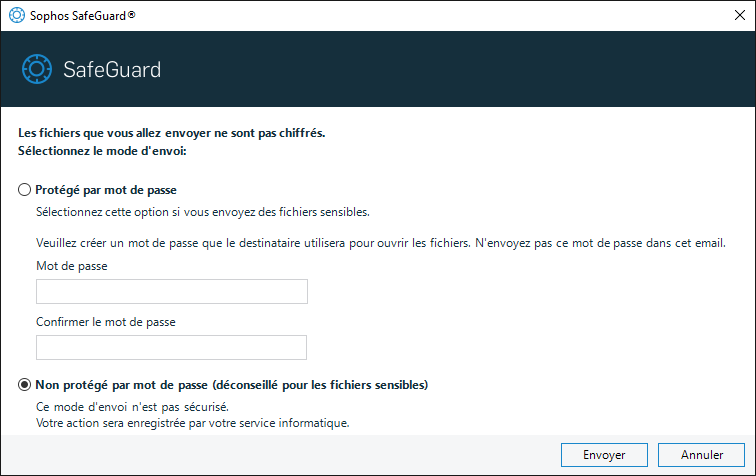Screen dimensions: 756x476
Task: Click the 'Sélectionnez cette option si vous envoyez' description
Action: click(x=202, y=211)
